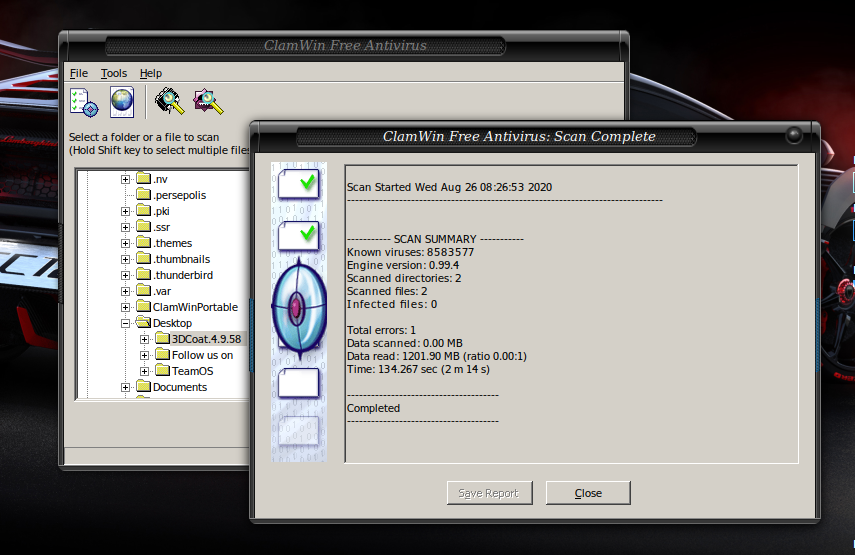
Task: Click the Infected files: 0 line
Action: 392,304
